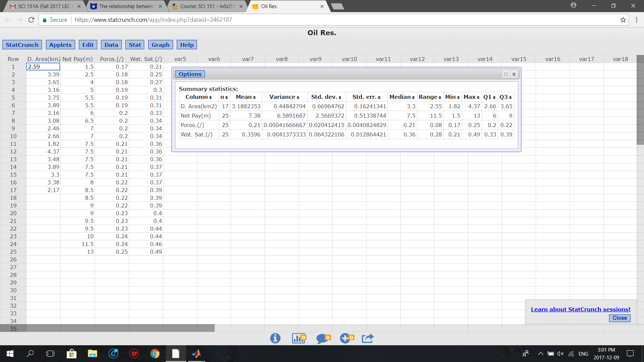Open the Learn about StatCrunch sessions link
The image size is (644, 362).
click(x=581, y=309)
